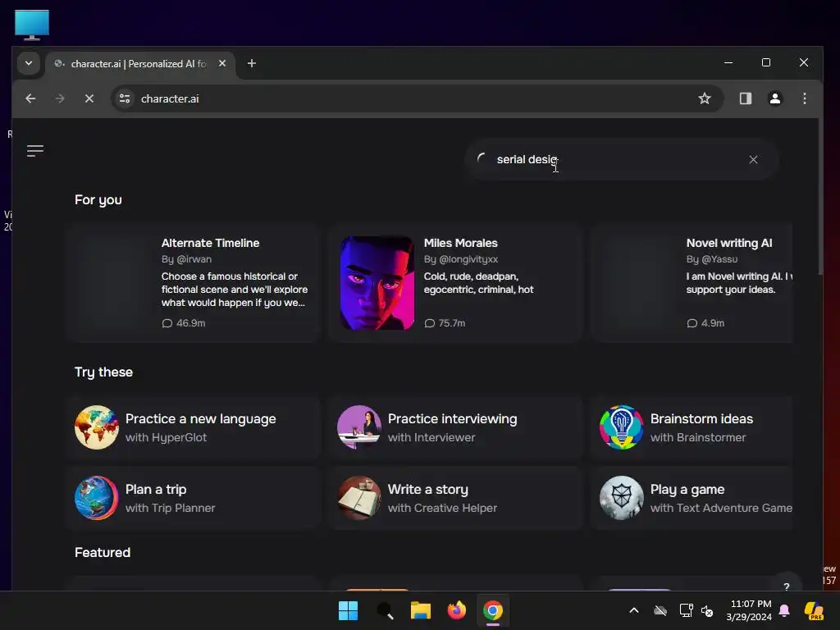Click the network tray icon
840x630 pixels.
pos(686,610)
